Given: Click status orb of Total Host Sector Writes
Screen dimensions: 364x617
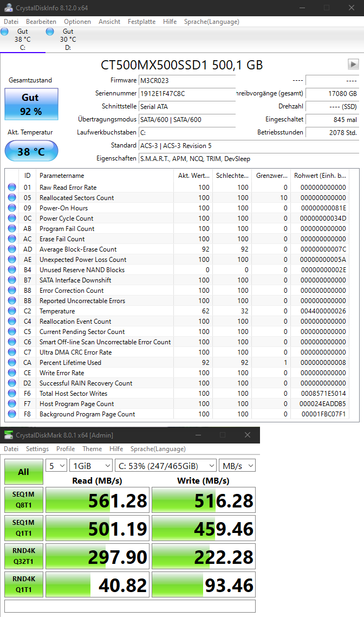Looking at the screenshot, I should click(x=12, y=394).
